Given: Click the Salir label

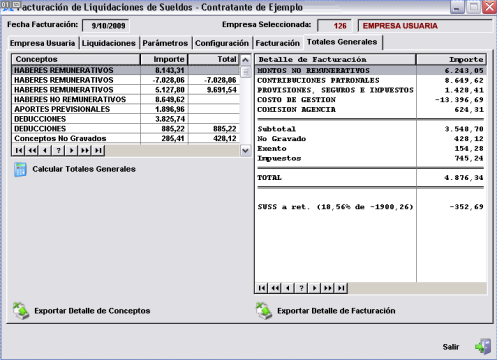Looking at the screenshot, I should [451, 347].
